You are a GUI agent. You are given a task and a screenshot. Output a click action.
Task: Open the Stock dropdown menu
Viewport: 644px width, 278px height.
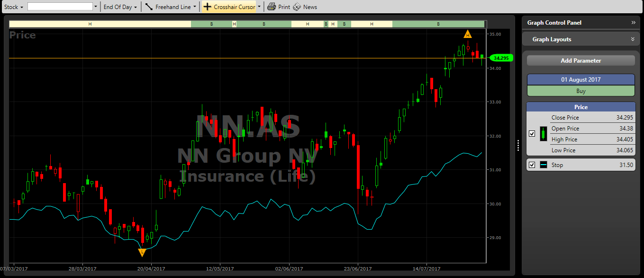pos(14,7)
